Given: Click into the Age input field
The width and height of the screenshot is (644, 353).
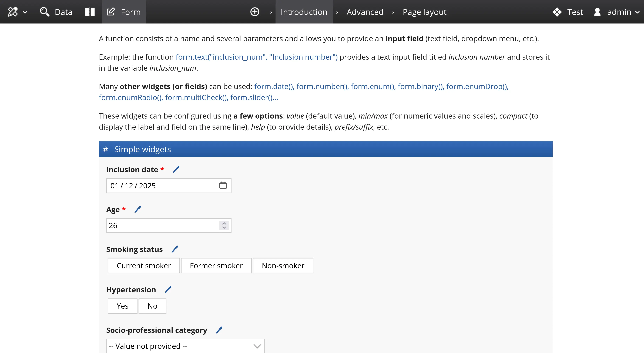Looking at the screenshot, I should pos(163,226).
